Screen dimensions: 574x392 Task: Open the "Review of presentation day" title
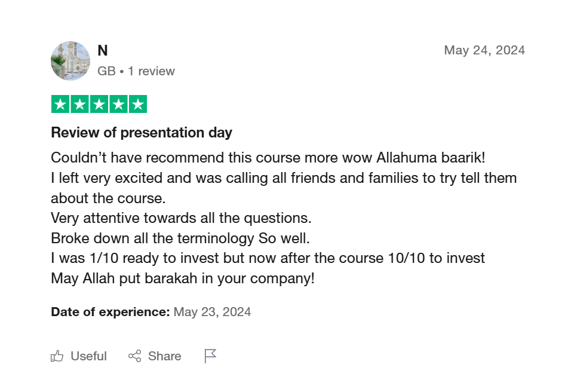coord(142,133)
